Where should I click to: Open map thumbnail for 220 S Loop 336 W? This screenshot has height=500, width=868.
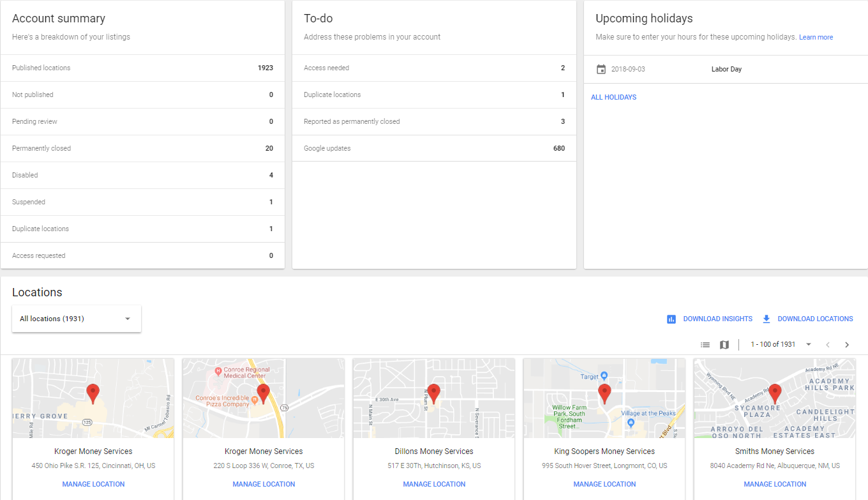(264, 398)
